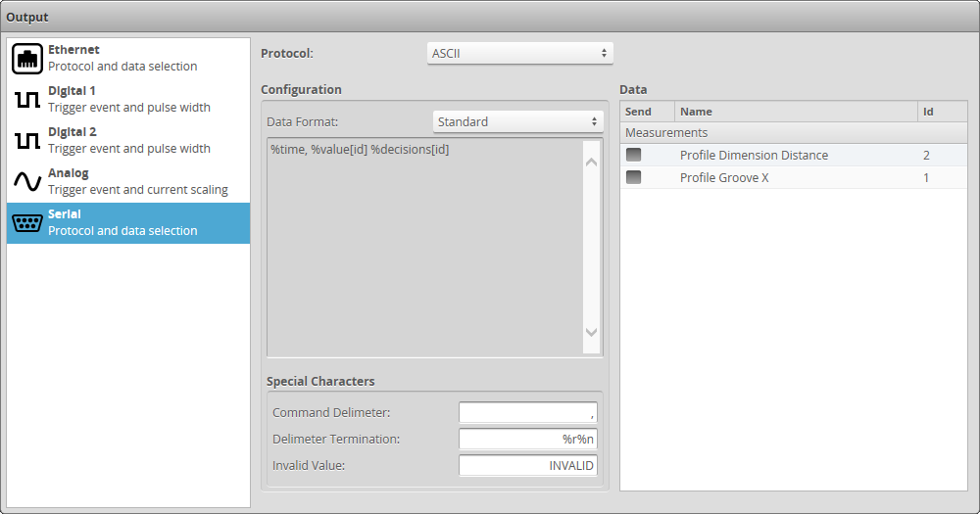Click the Command Delimeter input field
The image size is (980, 514).
click(x=528, y=413)
